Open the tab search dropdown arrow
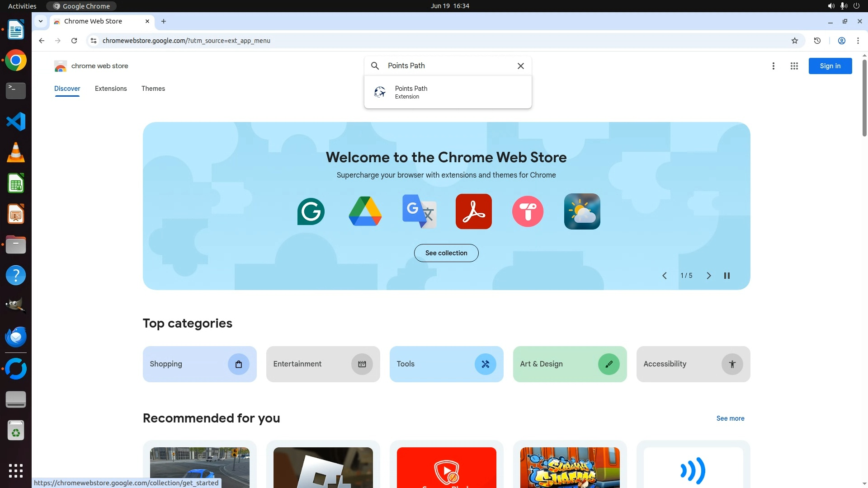Image resolution: width=868 pixels, height=488 pixels. pos(41,21)
